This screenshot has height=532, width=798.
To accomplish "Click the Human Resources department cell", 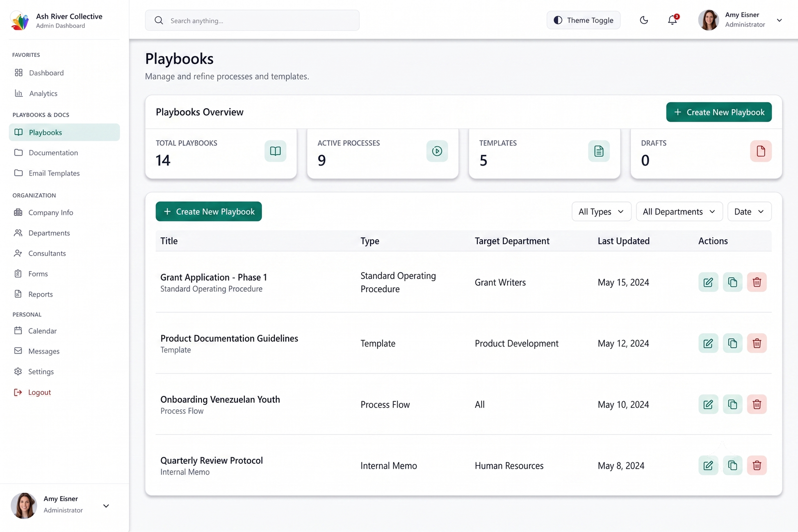I will point(509,466).
